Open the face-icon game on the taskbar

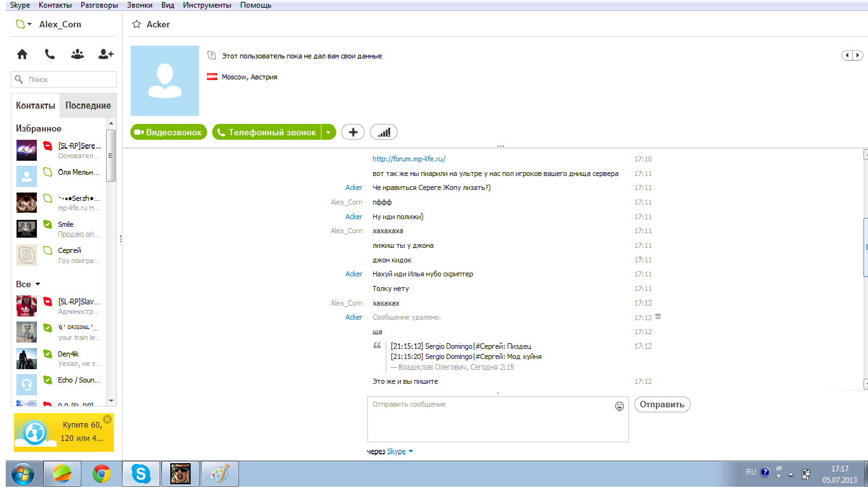[180, 473]
